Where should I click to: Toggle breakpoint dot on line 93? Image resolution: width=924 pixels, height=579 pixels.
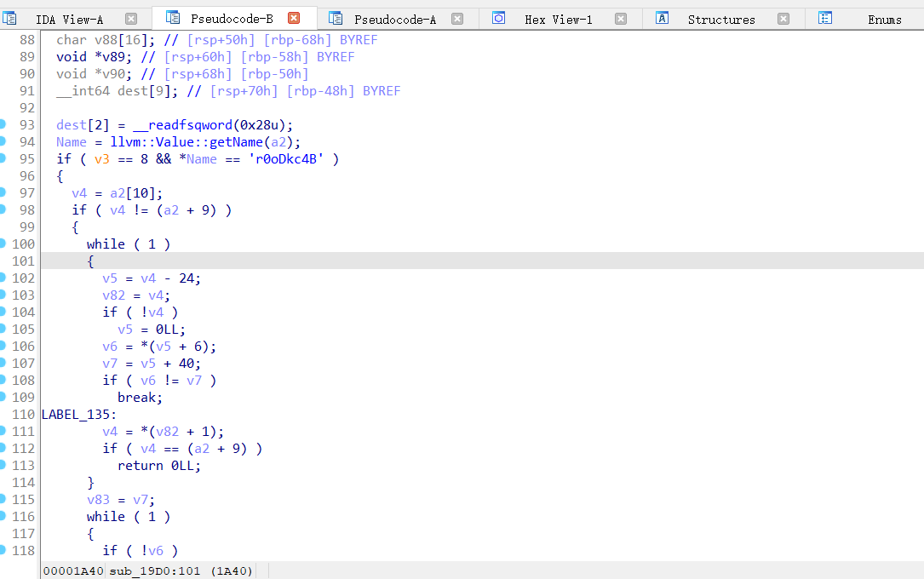click(x=3, y=124)
